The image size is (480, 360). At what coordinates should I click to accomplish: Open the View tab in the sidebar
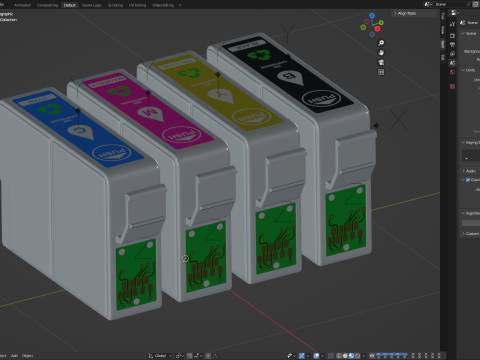click(443, 30)
